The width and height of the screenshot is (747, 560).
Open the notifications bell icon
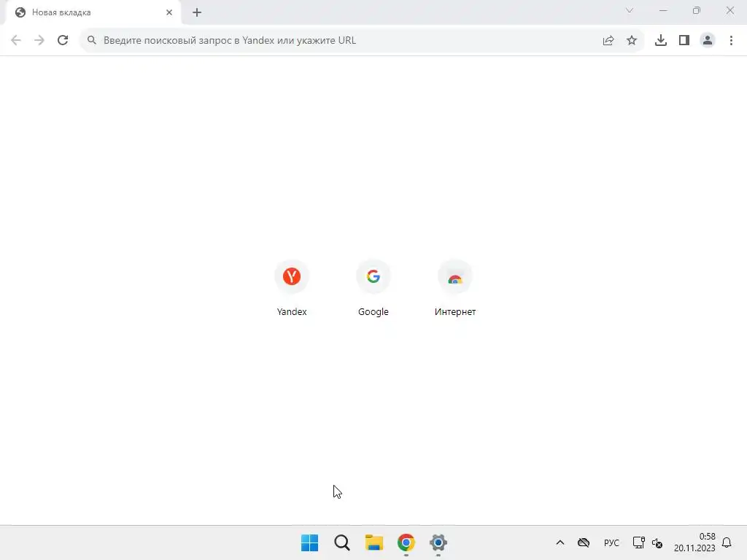(727, 542)
